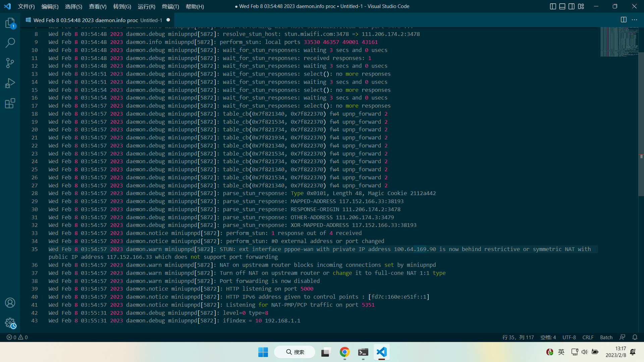
Task: Toggle the secondary side bar layout
Action: [572, 6]
